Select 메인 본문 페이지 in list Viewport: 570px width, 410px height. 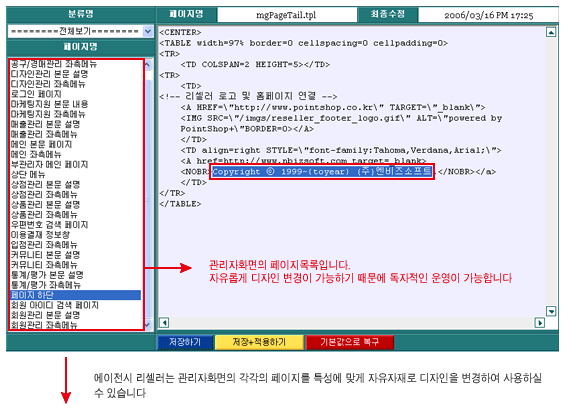point(41,144)
